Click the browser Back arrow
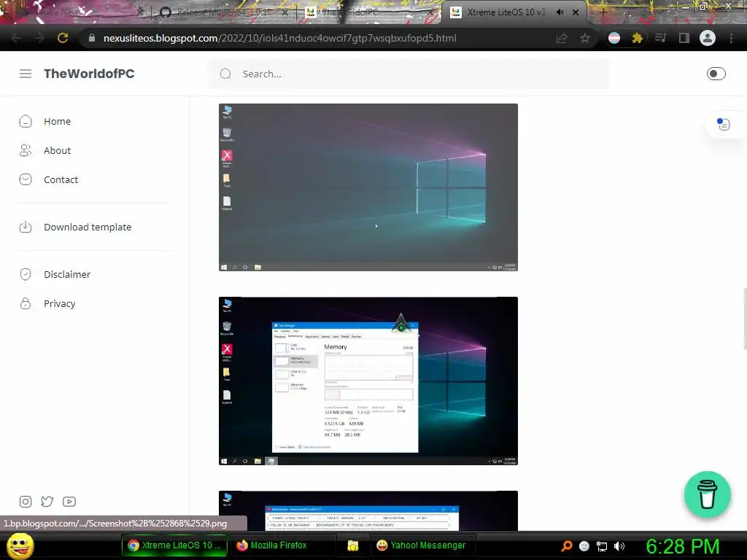 coord(16,38)
